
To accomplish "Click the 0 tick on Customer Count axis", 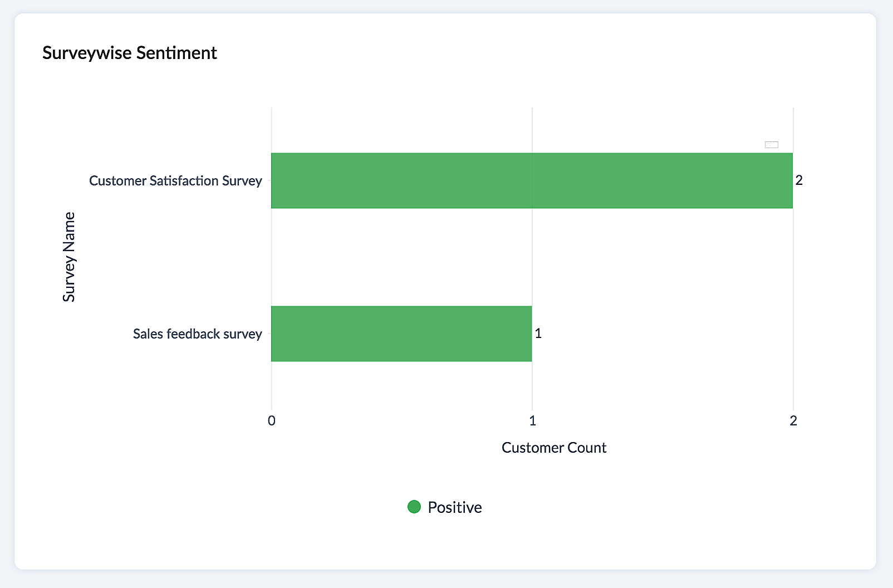I will tap(272, 421).
